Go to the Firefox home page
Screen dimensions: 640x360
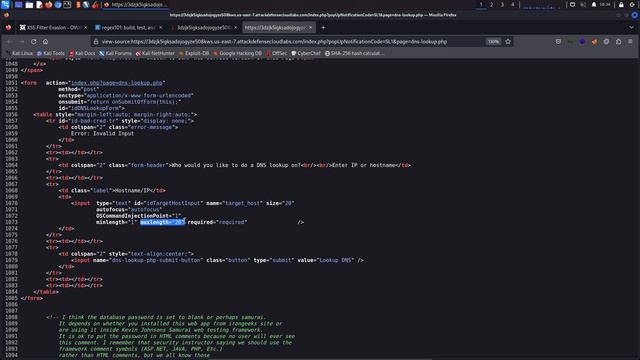pyautogui.click(x=45, y=41)
